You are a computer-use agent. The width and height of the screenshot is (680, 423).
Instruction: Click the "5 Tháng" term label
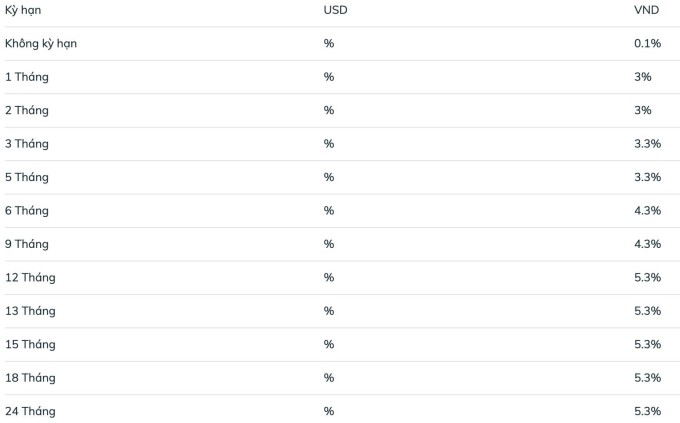click(27, 177)
